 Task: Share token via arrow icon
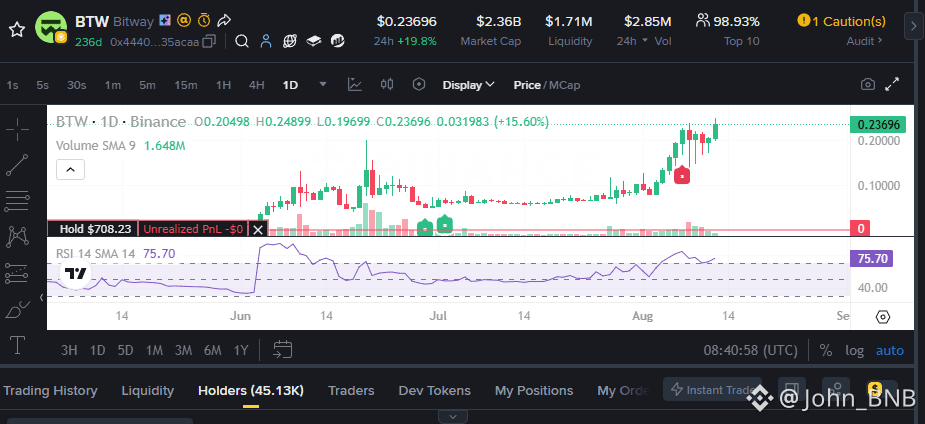tap(224, 21)
